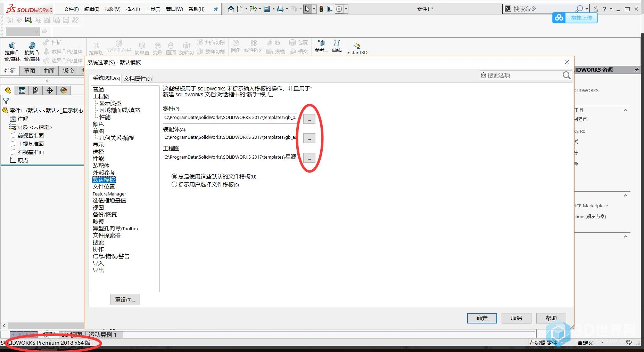The width and height of the screenshot is (644, 352).
Task: Open the Reference Geometry (参考...) tool
Action: [321, 46]
